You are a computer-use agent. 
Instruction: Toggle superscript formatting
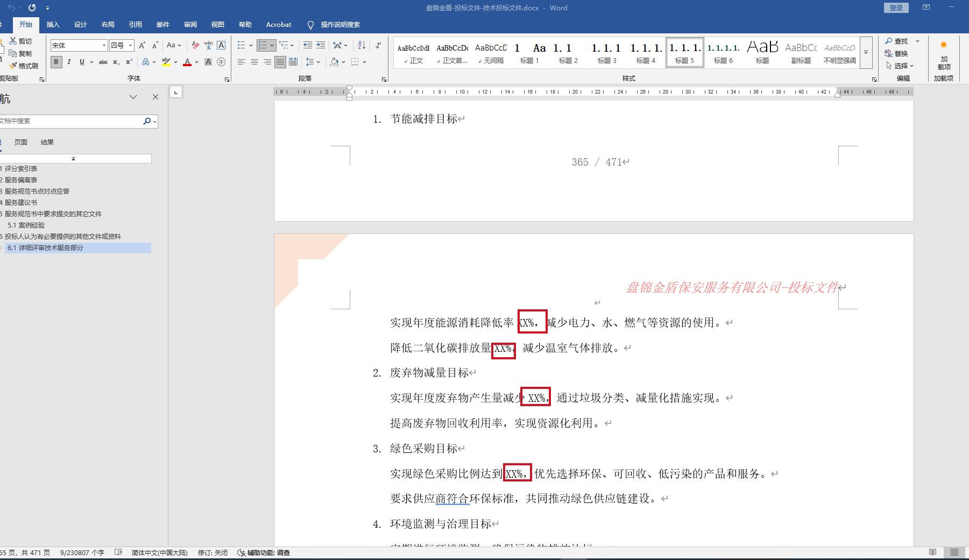pos(129,62)
